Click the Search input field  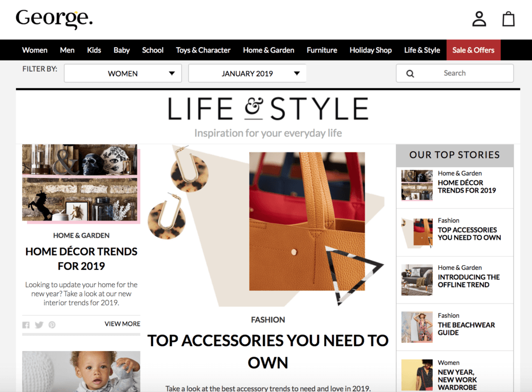coord(455,73)
